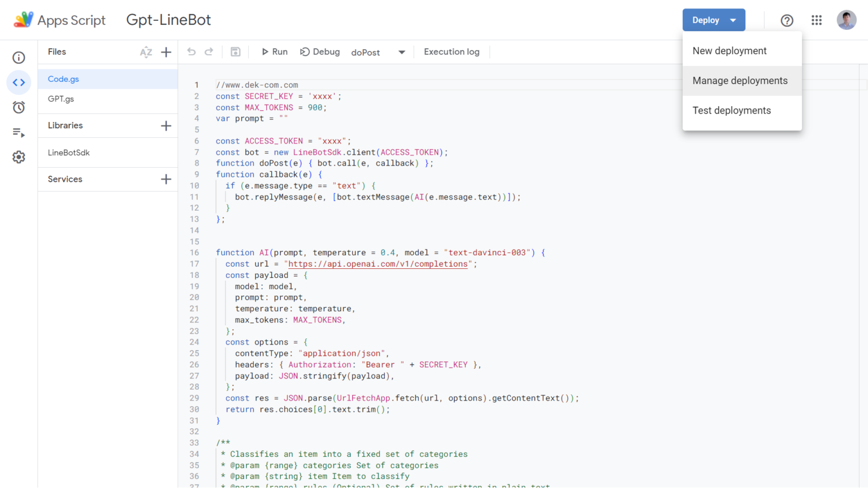Click the //www.dek-com.com comment line

coord(257,85)
